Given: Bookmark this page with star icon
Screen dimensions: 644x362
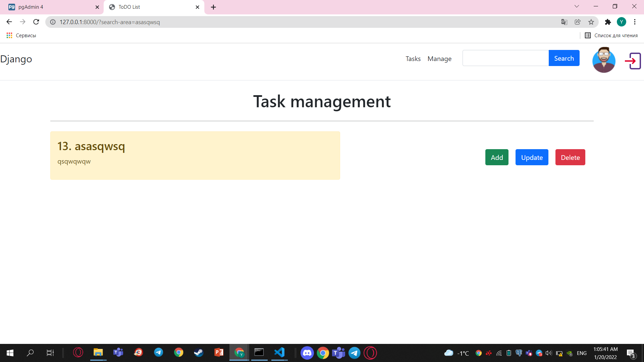Looking at the screenshot, I should pos(591,22).
